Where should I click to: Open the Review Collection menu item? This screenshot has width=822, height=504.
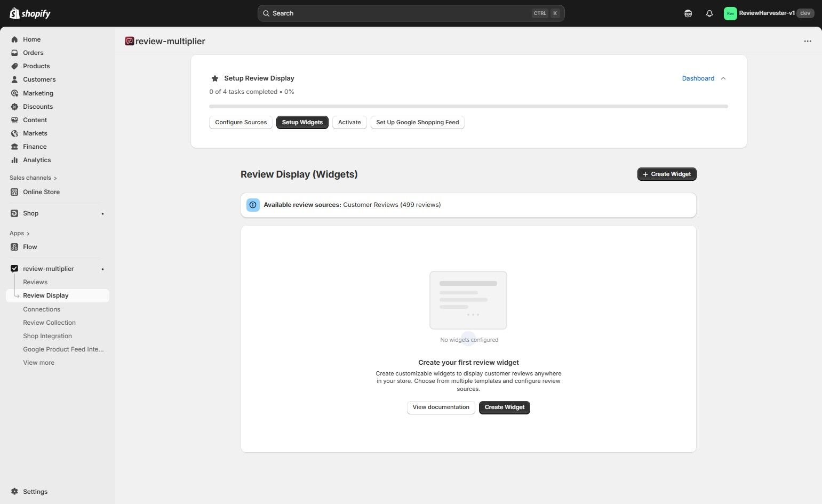click(x=49, y=322)
